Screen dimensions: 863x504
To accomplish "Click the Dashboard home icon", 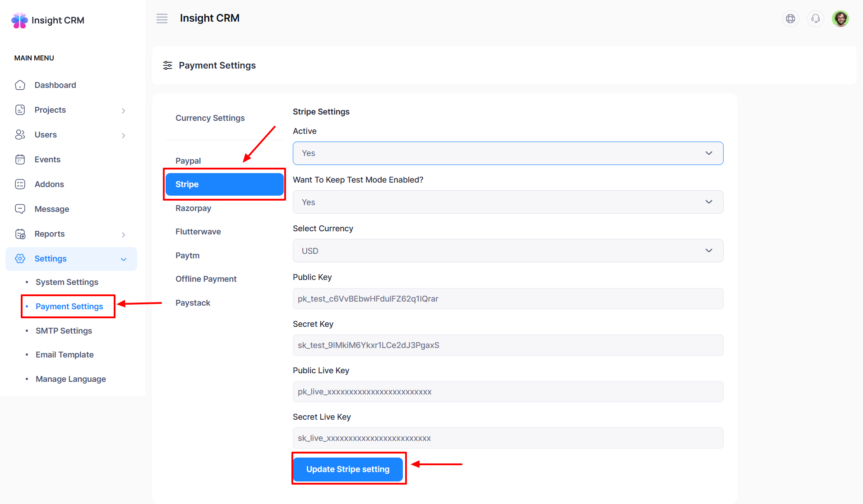I will (20, 85).
